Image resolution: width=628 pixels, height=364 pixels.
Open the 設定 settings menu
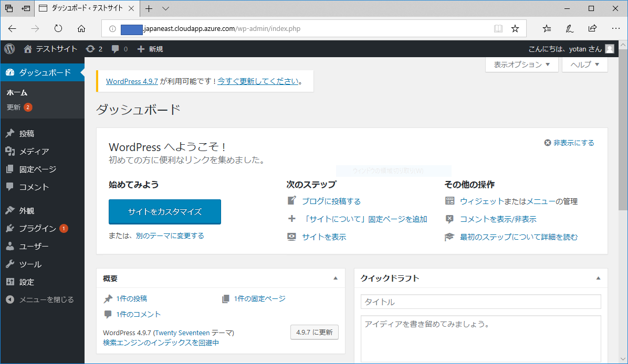pyautogui.click(x=42, y=282)
